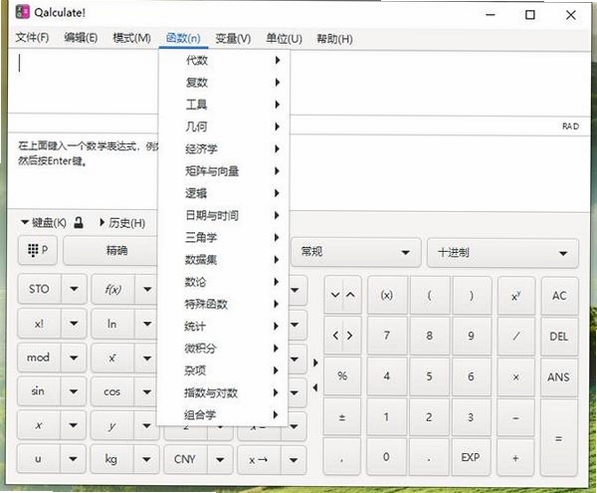The height and width of the screenshot is (493, 597).
Task: Open the 常规 display mode dropdown
Action: [356, 252]
